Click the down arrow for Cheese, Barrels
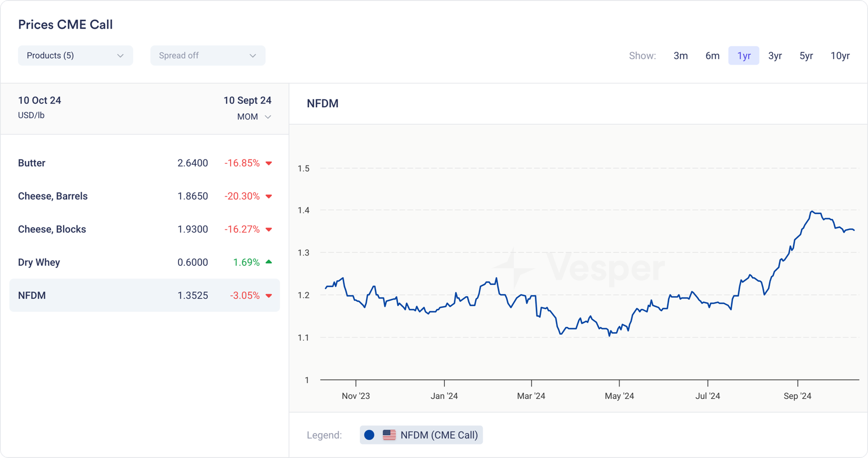Screen dimensions: 868x458 269,196
